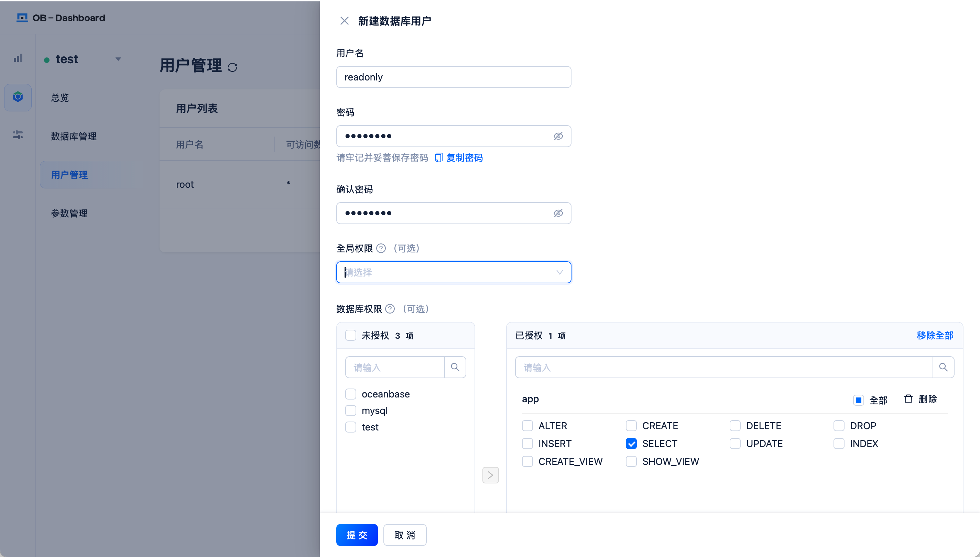The image size is (980, 557).
Task: Check the oceanbase database checkbox
Action: click(351, 394)
